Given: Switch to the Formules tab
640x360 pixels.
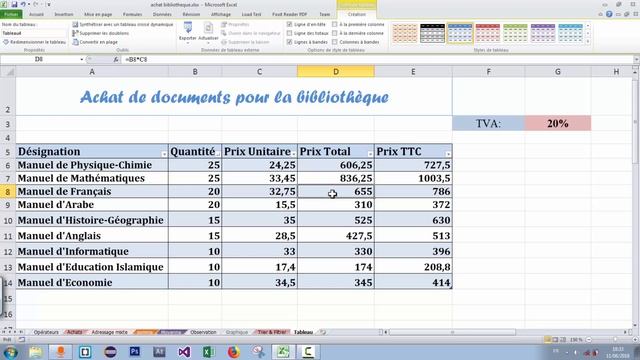Looking at the screenshot, I should pyautogui.click(x=133, y=14).
